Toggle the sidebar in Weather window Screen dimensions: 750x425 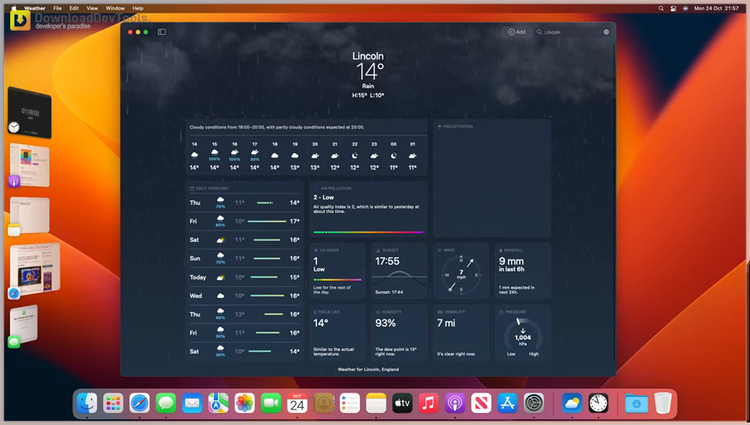click(162, 32)
